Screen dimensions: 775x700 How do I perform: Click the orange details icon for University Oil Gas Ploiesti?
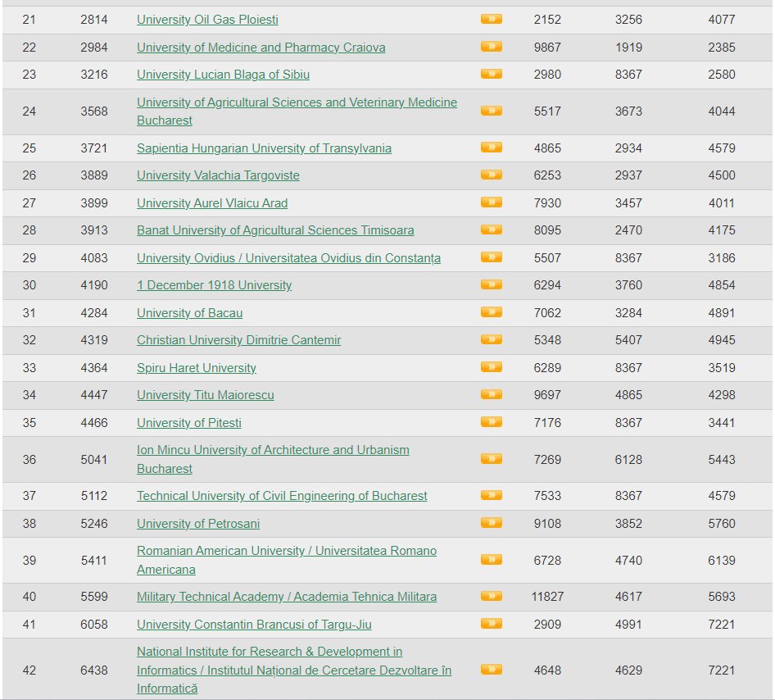(491, 19)
